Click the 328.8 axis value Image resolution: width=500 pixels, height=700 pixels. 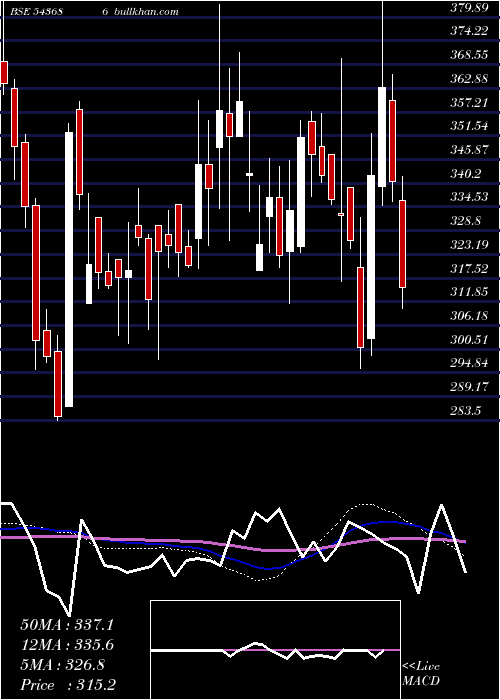(466, 221)
